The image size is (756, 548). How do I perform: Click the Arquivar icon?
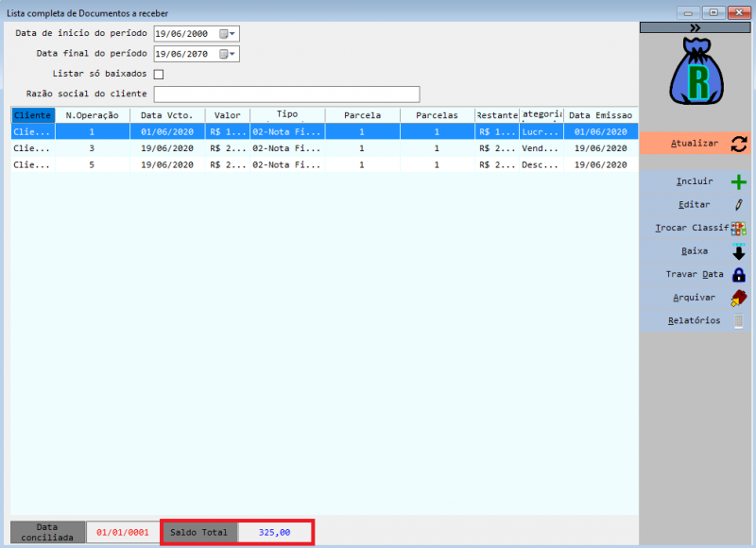coord(738,298)
